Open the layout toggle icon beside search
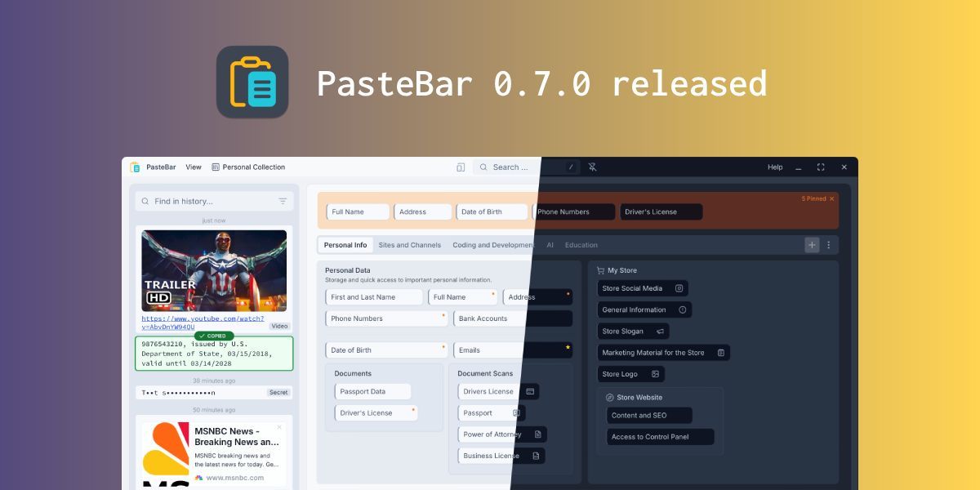980x490 pixels. click(x=461, y=167)
